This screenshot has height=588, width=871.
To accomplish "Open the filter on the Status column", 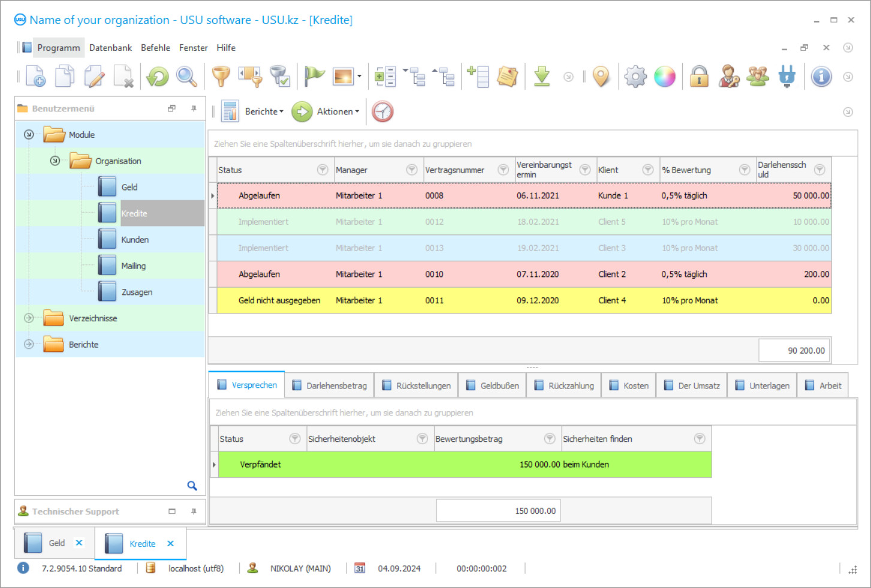I will tap(323, 170).
